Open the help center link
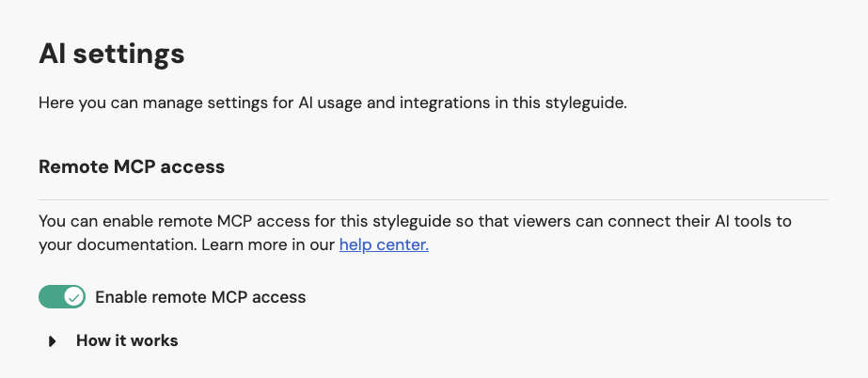 tap(384, 245)
